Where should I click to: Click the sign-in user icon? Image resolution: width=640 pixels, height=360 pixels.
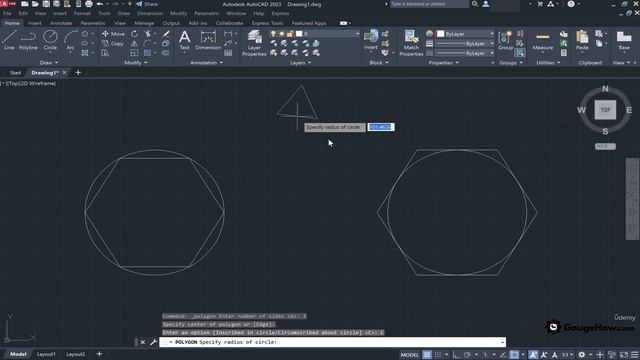(x=486, y=4)
